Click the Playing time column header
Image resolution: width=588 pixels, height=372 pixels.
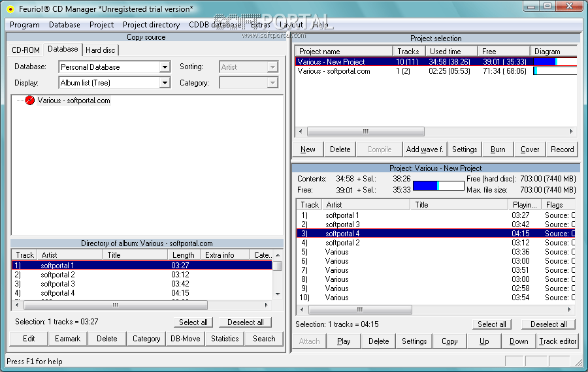click(525, 205)
